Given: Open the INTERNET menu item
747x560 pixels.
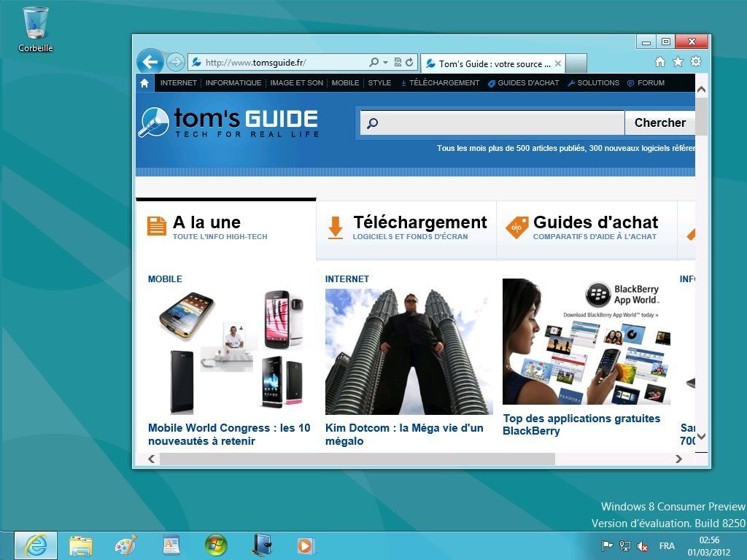Looking at the screenshot, I should tap(179, 83).
